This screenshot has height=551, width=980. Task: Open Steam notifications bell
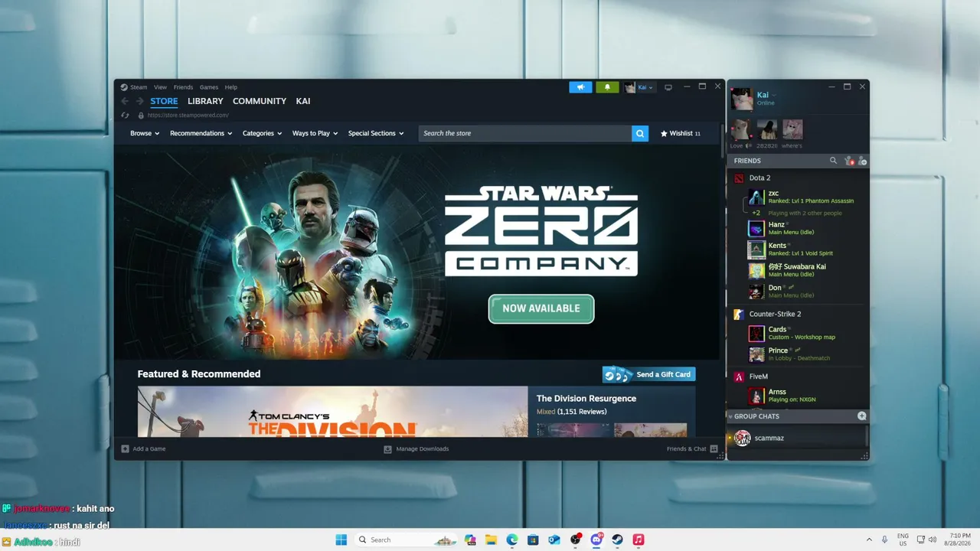point(607,87)
